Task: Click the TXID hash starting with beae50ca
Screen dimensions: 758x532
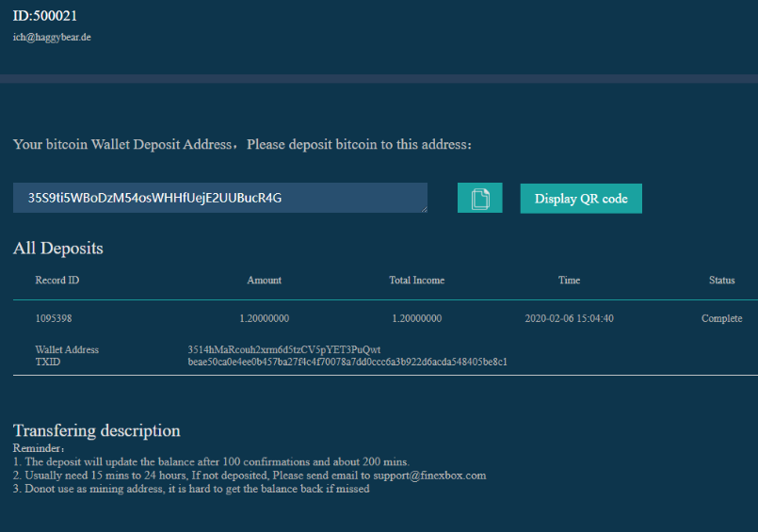Action: click(x=347, y=362)
